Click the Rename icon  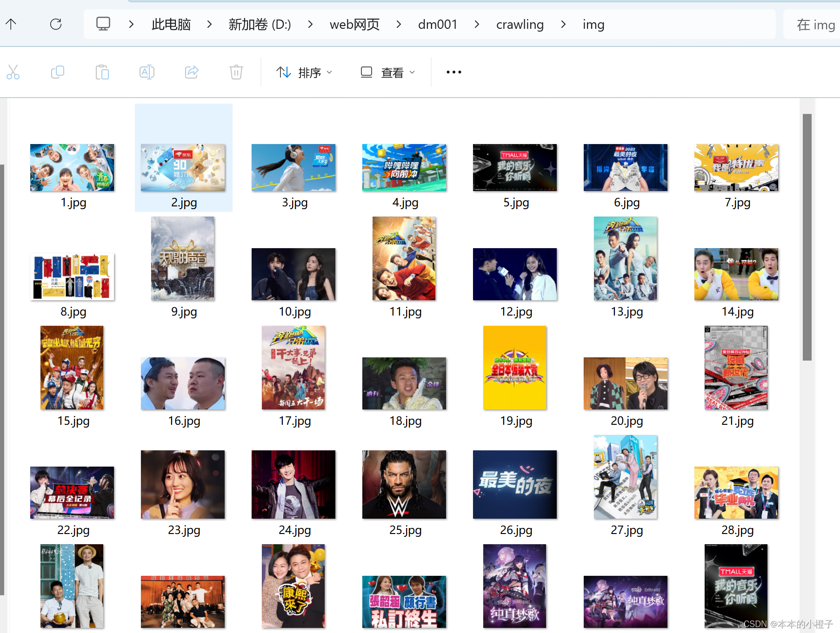tap(147, 72)
